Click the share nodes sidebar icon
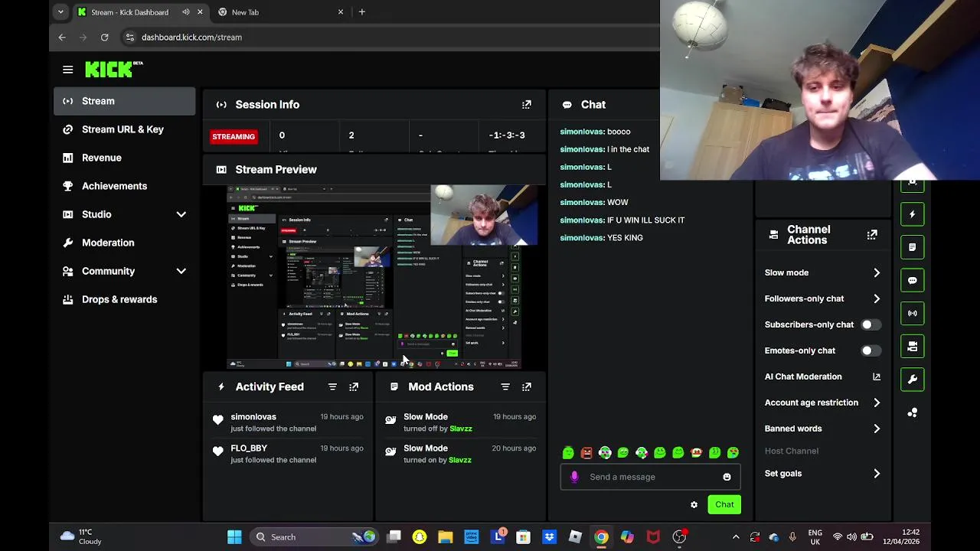The height and width of the screenshot is (551, 980). tap(913, 413)
